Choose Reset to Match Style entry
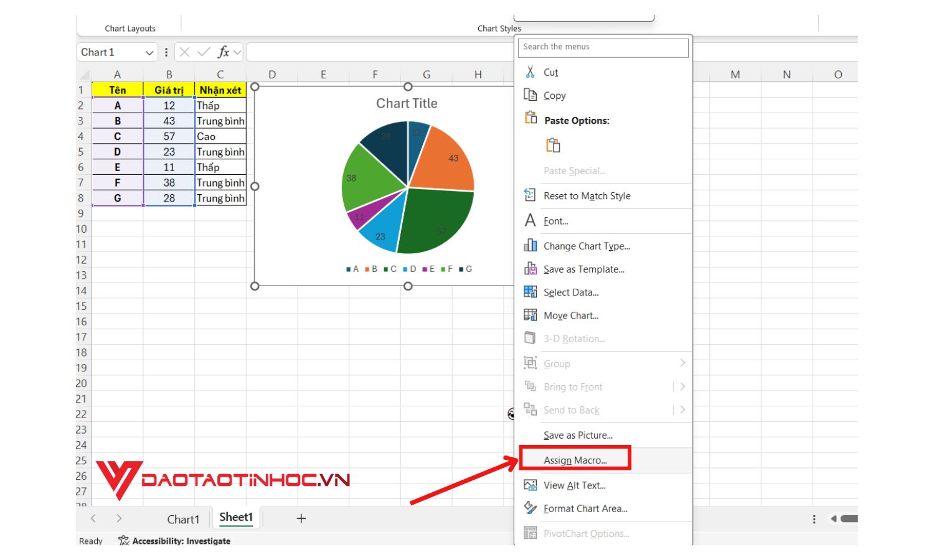Screen dimensions: 934x560 [x=587, y=195]
